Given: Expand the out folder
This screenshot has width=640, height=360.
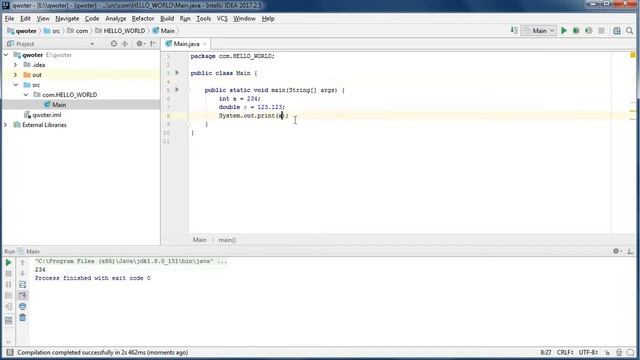Looking at the screenshot, I should [16, 75].
